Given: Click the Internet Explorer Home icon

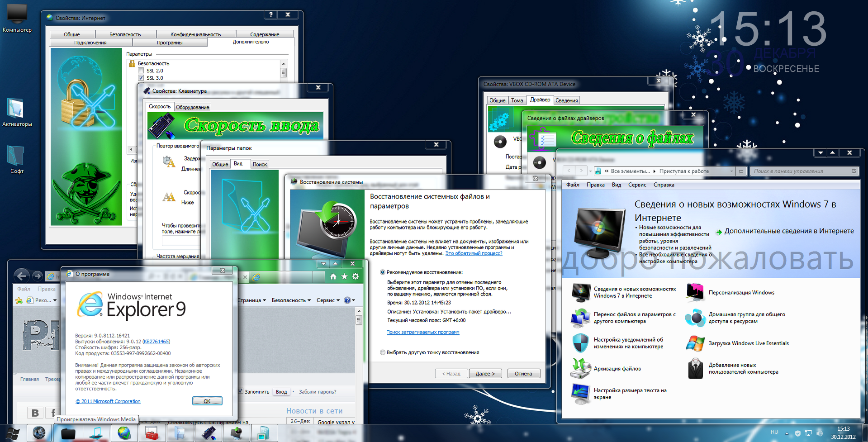Looking at the screenshot, I should pos(333,276).
